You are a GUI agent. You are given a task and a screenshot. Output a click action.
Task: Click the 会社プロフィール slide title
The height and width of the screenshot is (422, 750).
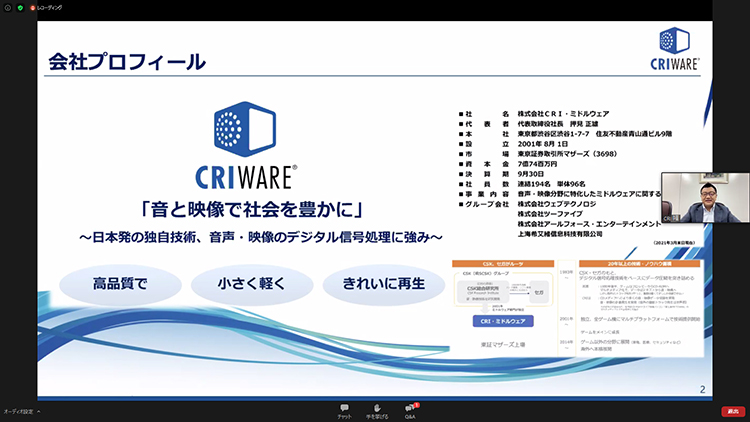[x=127, y=62]
